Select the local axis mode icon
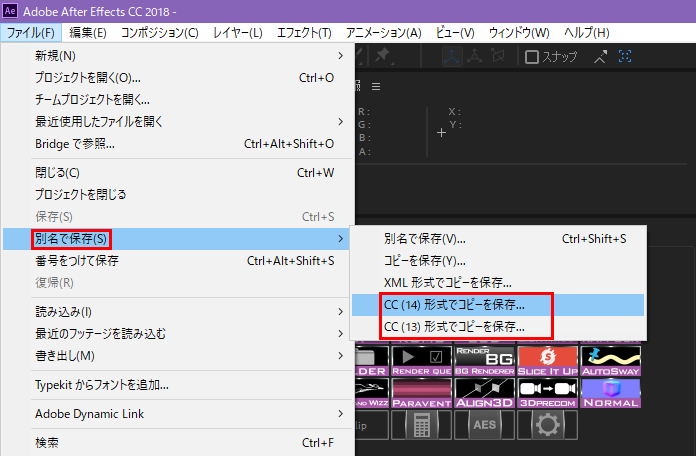696x456 pixels. (x=453, y=57)
